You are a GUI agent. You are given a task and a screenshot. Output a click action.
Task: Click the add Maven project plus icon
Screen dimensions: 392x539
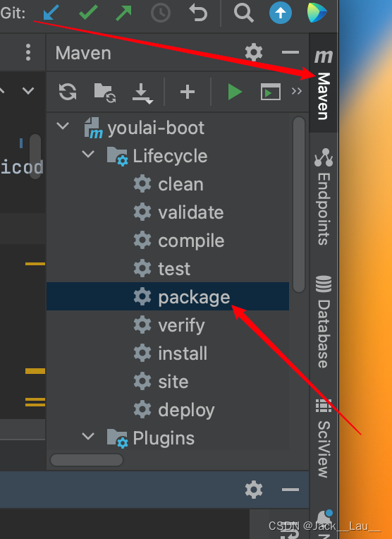(188, 92)
